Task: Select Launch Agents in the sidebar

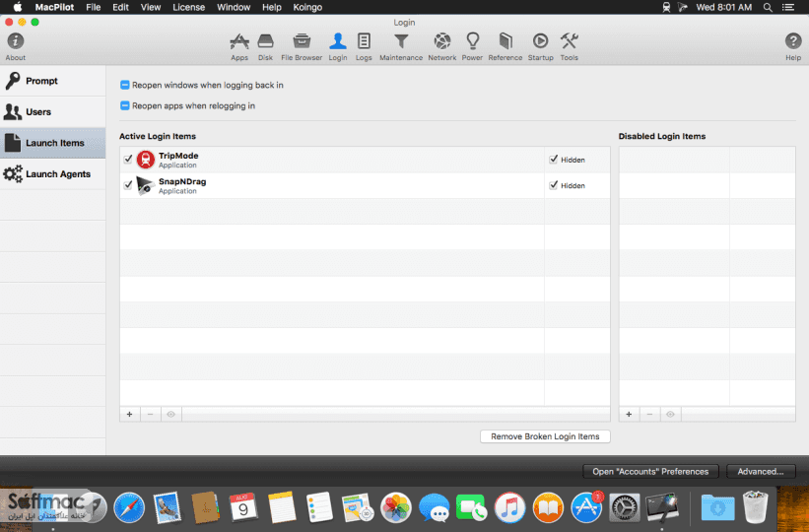Action: coord(52,174)
